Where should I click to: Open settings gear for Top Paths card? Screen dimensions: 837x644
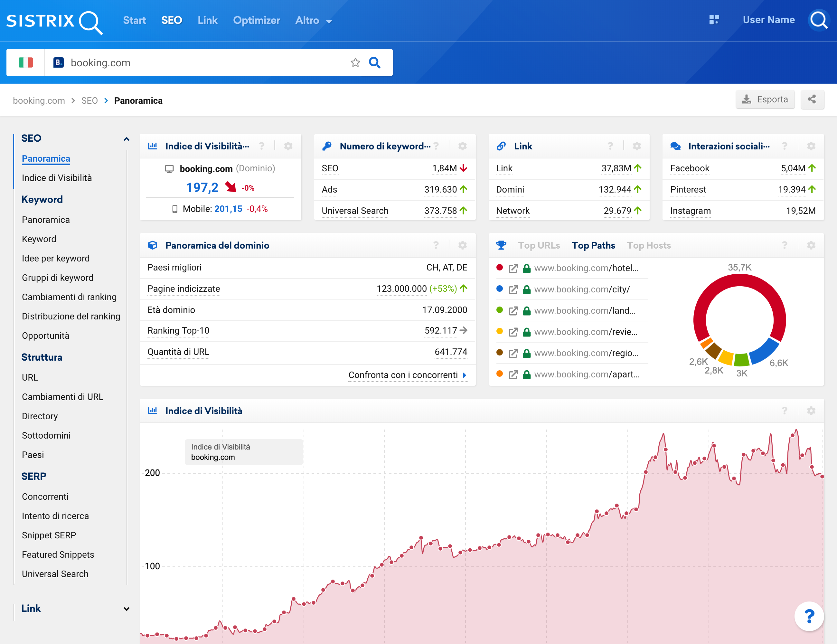(811, 245)
